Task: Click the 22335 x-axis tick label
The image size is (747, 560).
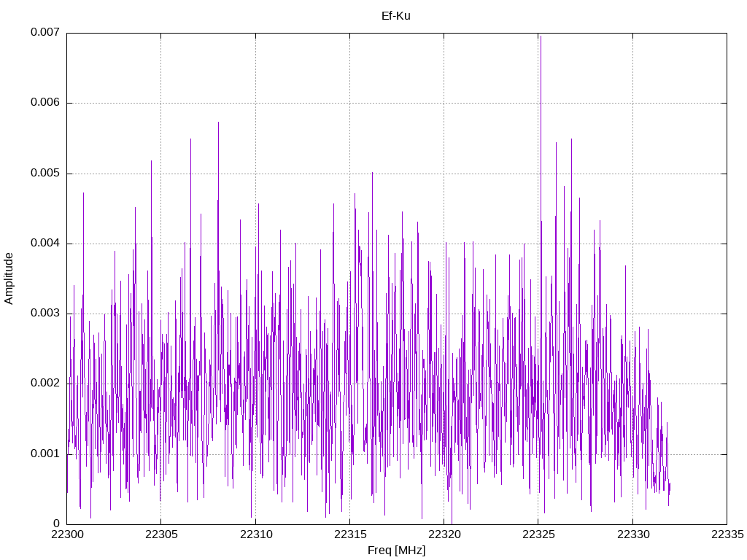Action: pos(727,534)
